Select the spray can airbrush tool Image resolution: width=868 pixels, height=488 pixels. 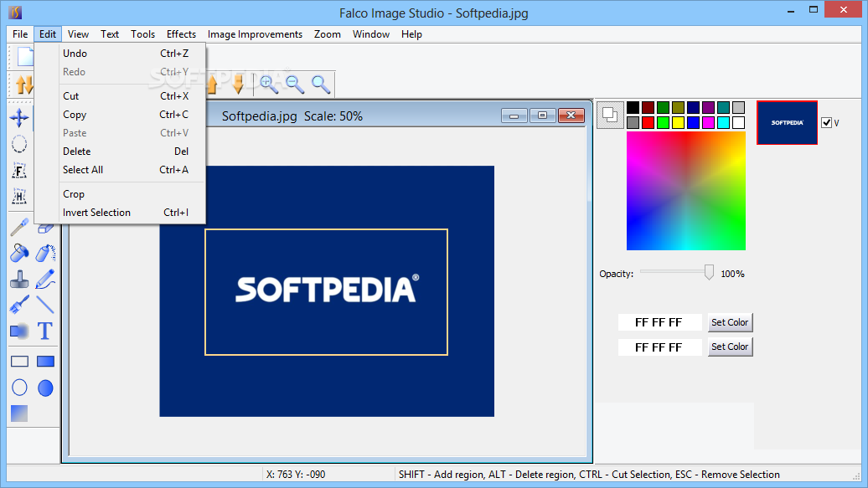[x=45, y=253]
